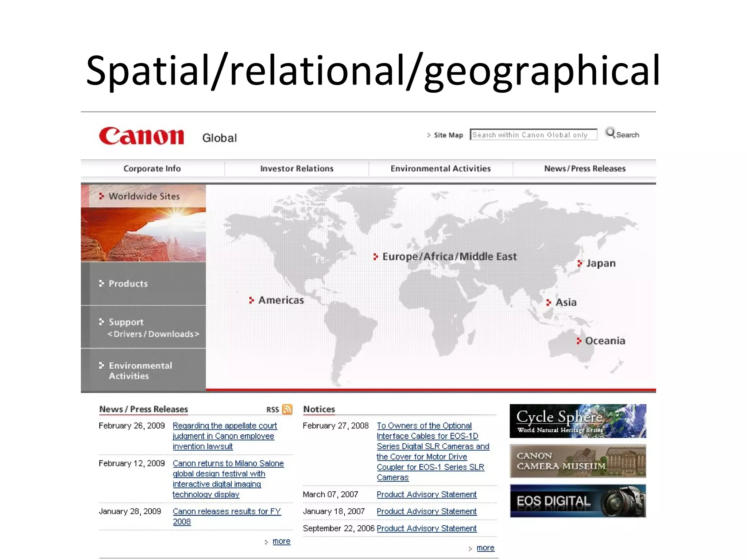Select the Oceania region on the map
747x560 pixels.
tap(605, 341)
